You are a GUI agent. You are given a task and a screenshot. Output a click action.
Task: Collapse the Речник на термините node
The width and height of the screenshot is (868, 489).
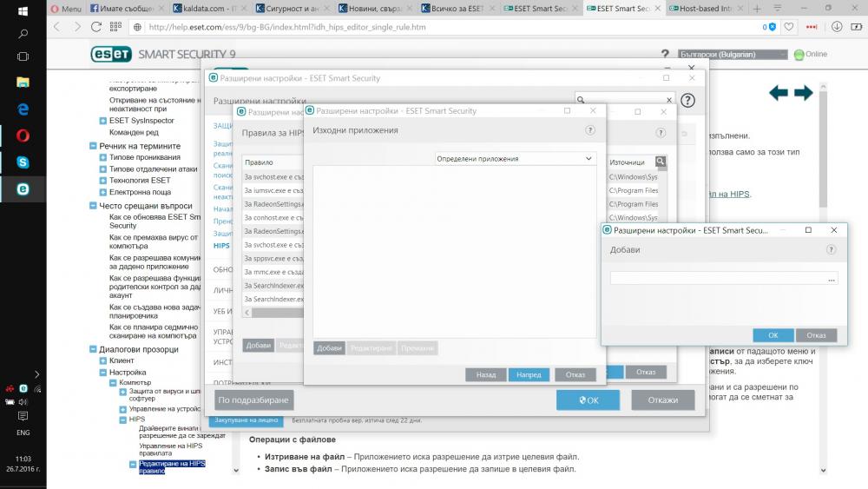(93, 146)
